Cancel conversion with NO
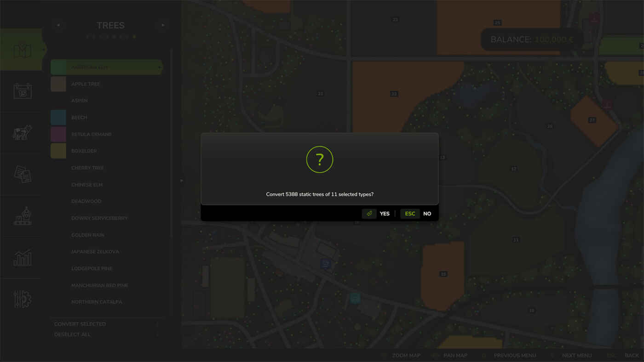 click(427, 214)
